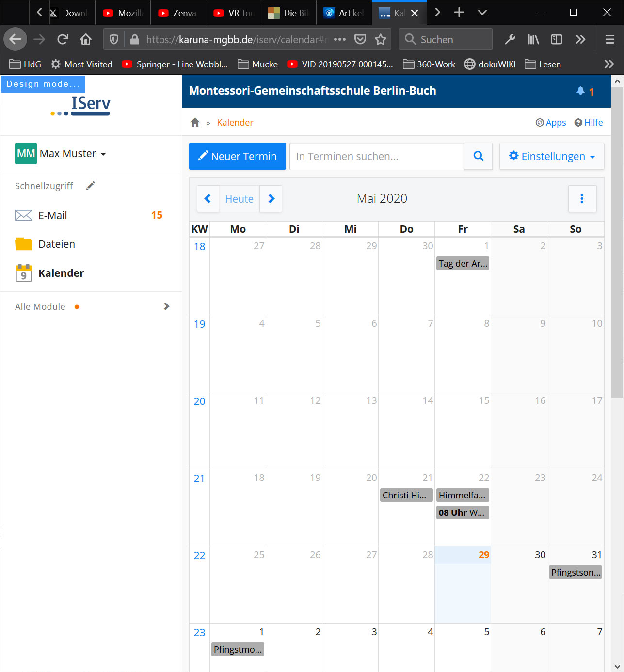Screen dimensions: 624x672
Task: Open the Pfingstmo... event
Action: pos(238,649)
